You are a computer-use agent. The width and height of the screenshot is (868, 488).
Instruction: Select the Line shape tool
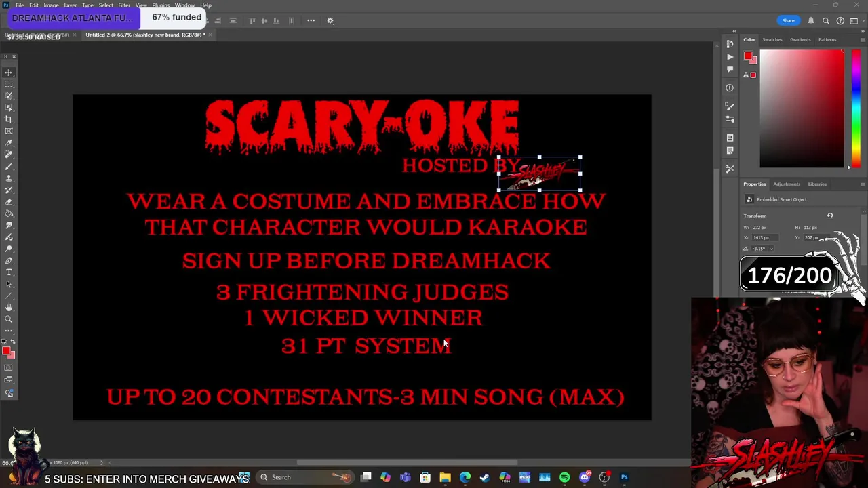9,296
